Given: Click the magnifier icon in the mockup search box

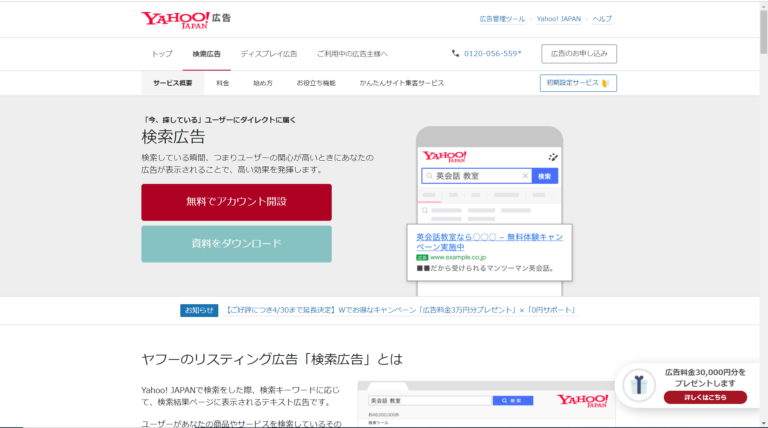Looking at the screenshot, I should tap(429, 176).
